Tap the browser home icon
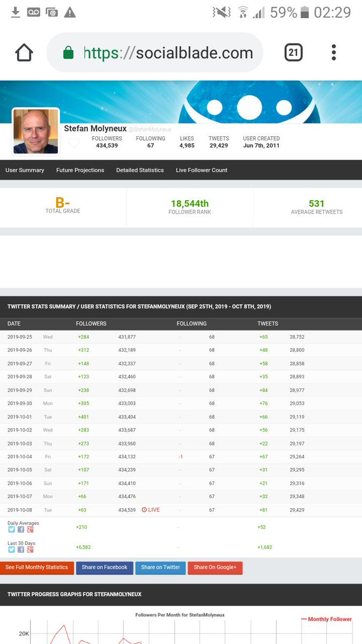Screen dimensions: 362x644 coord(24,53)
